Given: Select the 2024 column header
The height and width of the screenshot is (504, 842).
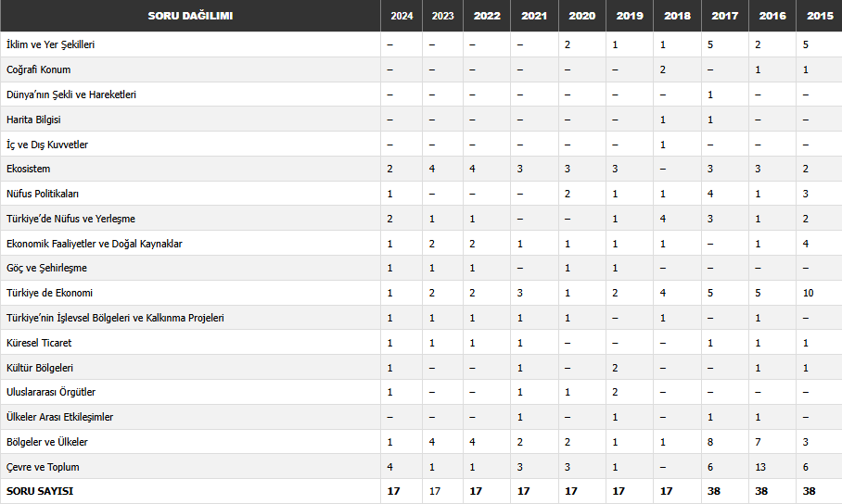Looking at the screenshot, I should pos(402,16).
